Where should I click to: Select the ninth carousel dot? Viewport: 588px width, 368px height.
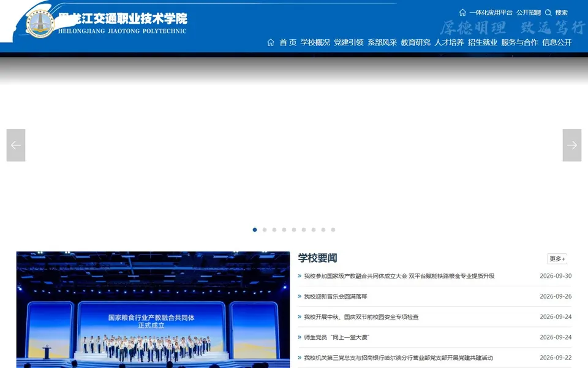pos(333,230)
